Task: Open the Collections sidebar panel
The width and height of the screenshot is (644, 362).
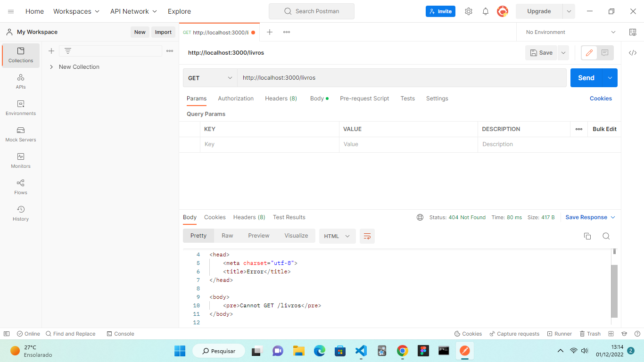Action: (21, 55)
